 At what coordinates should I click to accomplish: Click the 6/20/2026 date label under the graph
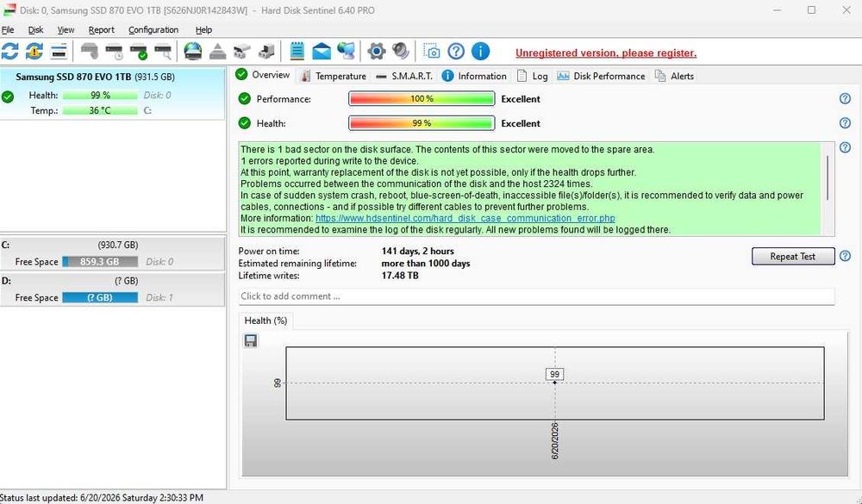point(554,441)
